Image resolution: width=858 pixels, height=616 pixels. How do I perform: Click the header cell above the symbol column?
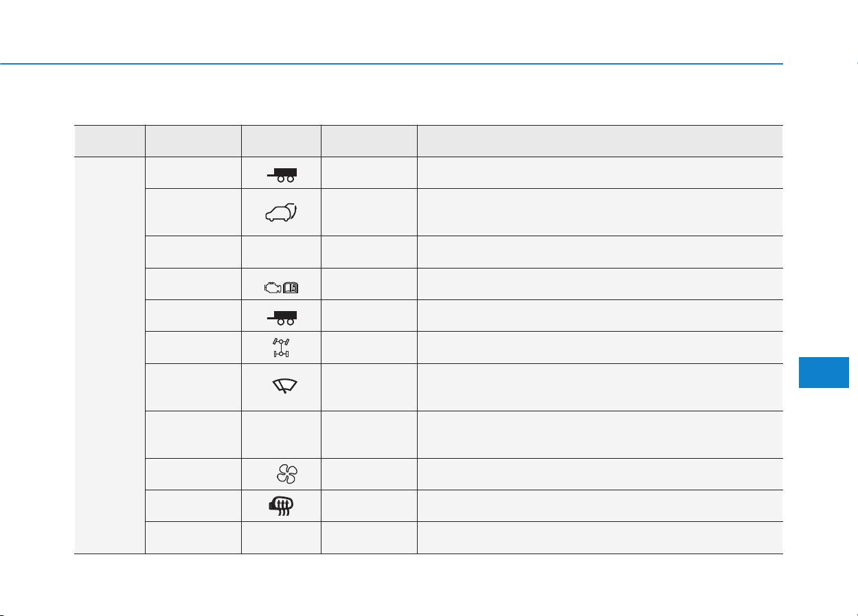pos(281,141)
